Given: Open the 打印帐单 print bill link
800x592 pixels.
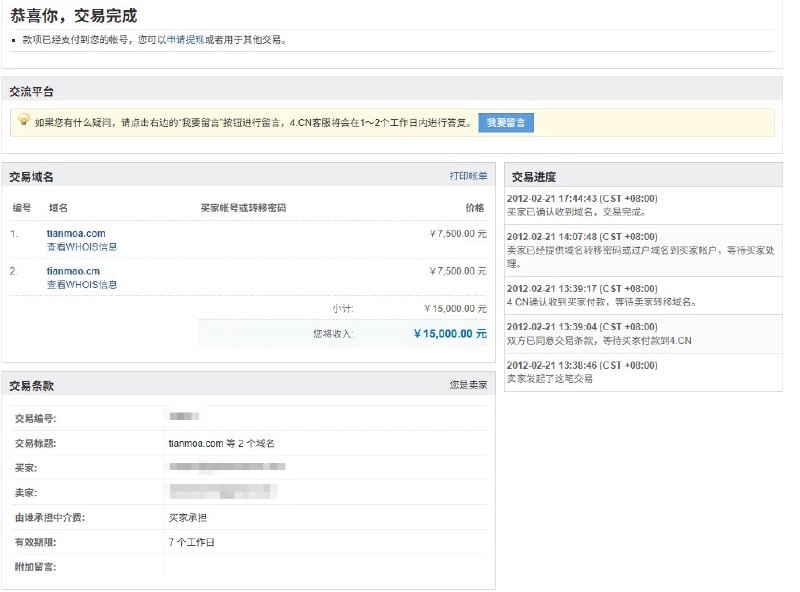Looking at the screenshot, I should click(468, 176).
